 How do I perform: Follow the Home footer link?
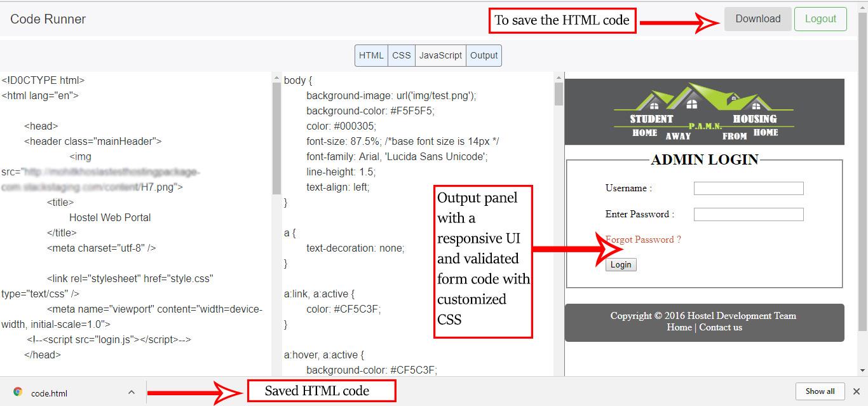tap(679, 327)
